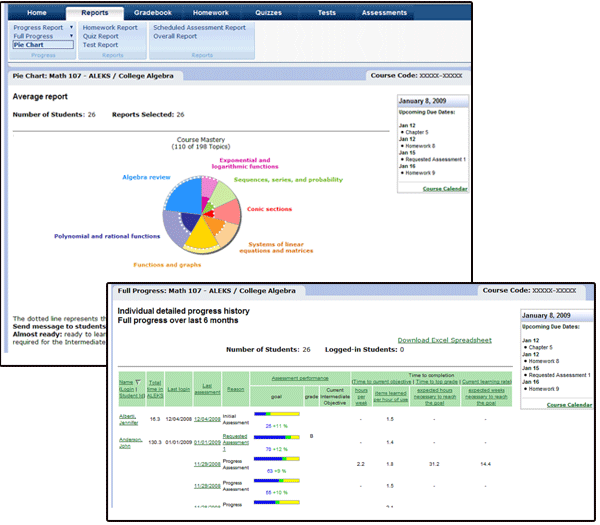Sort by the Last login column header
The image size is (600, 525).
point(179,389)
